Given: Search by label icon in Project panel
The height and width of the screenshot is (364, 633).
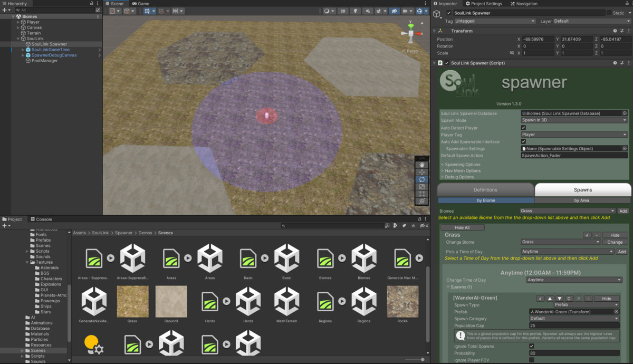Looking at the screenshot, I should (404, 226).
